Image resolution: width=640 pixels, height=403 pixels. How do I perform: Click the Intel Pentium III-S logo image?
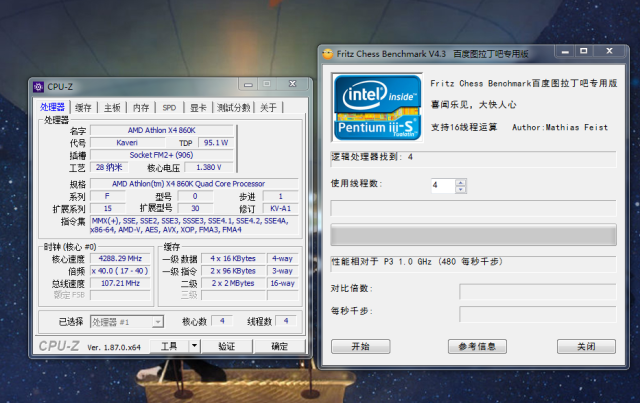pyautogui.click(x=378, y=108)
